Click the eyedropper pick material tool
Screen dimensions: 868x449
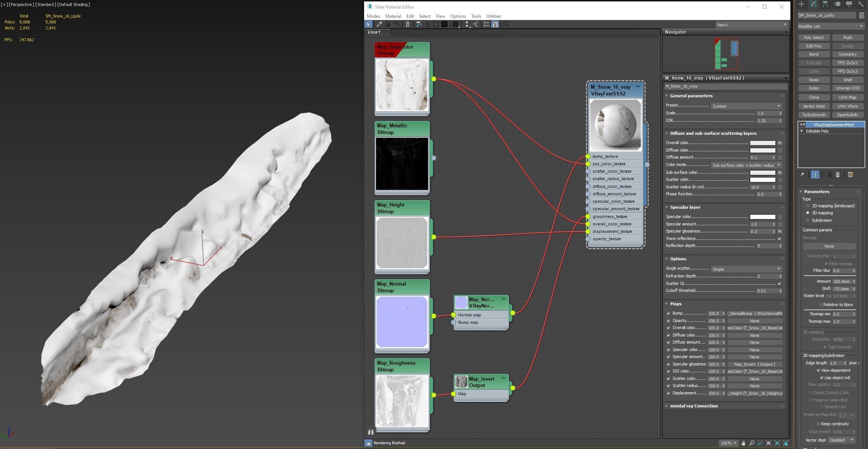[379, 25]
